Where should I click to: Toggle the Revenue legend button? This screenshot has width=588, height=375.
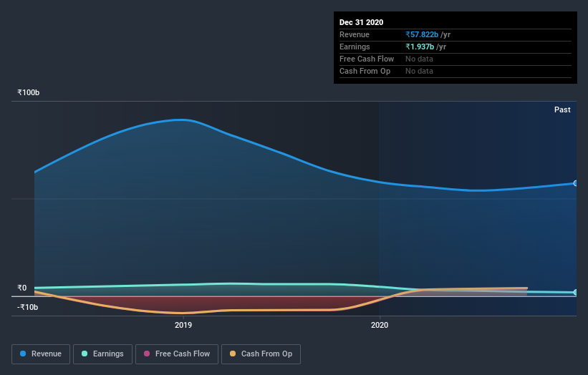[41, 354]
